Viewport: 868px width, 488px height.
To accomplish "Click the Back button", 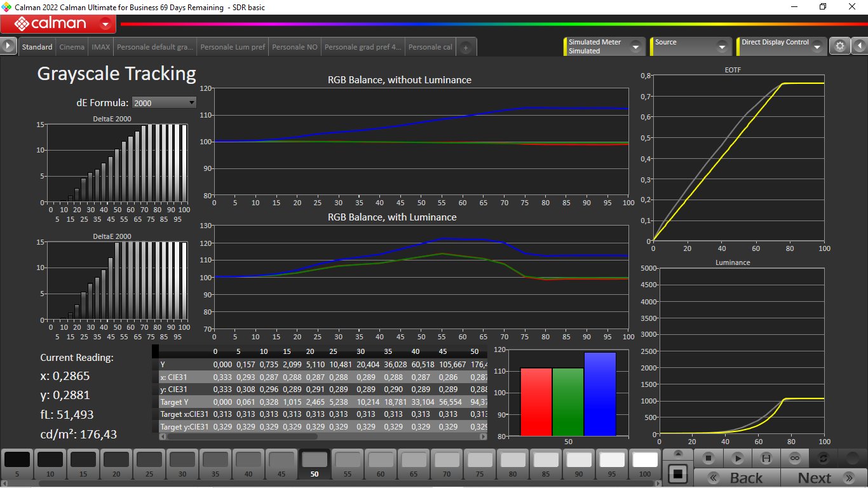I will tap(736, 478).
